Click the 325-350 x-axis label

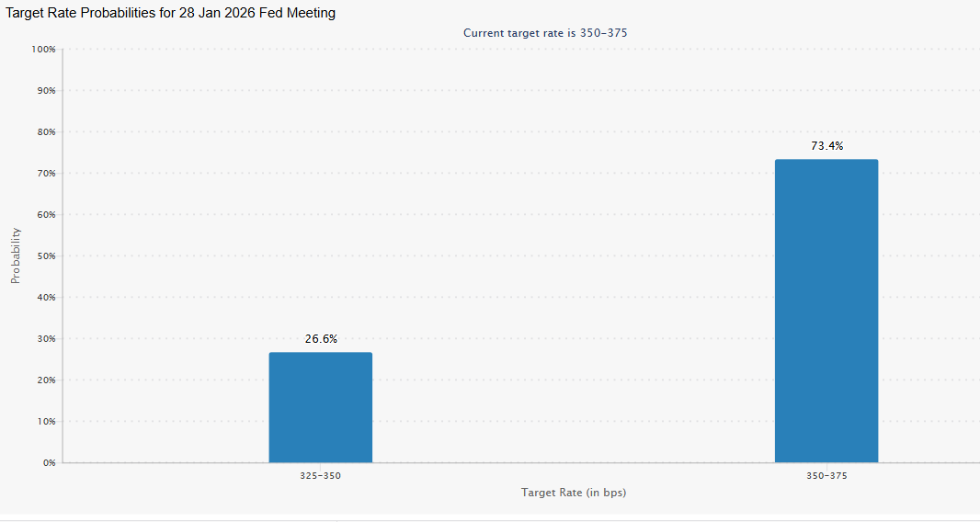point(321,477)
